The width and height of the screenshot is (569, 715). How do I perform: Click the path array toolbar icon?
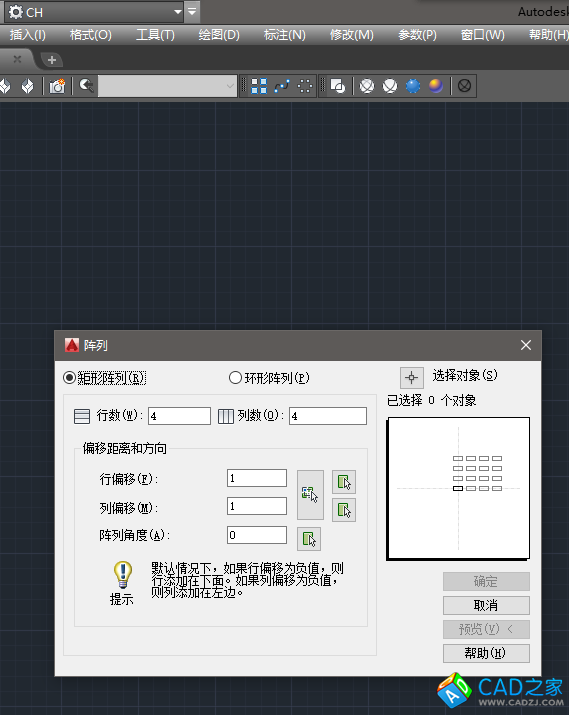(x=282, y=86)
